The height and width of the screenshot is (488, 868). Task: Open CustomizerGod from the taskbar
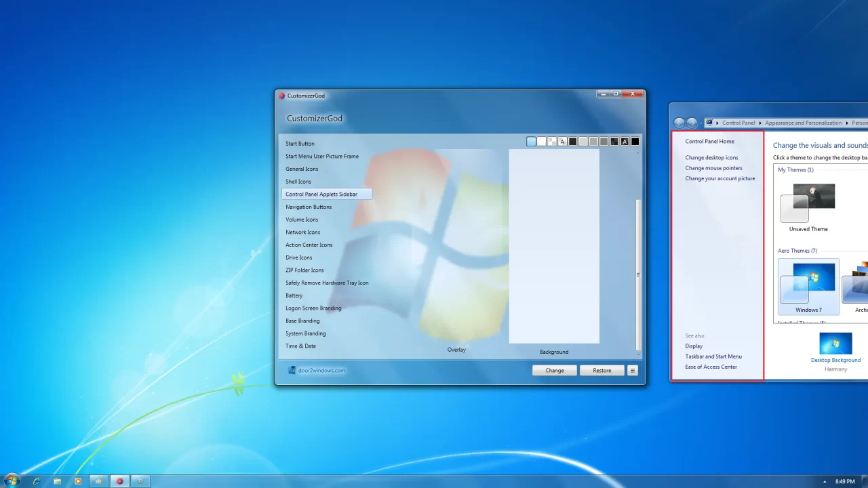click(119, 481)
